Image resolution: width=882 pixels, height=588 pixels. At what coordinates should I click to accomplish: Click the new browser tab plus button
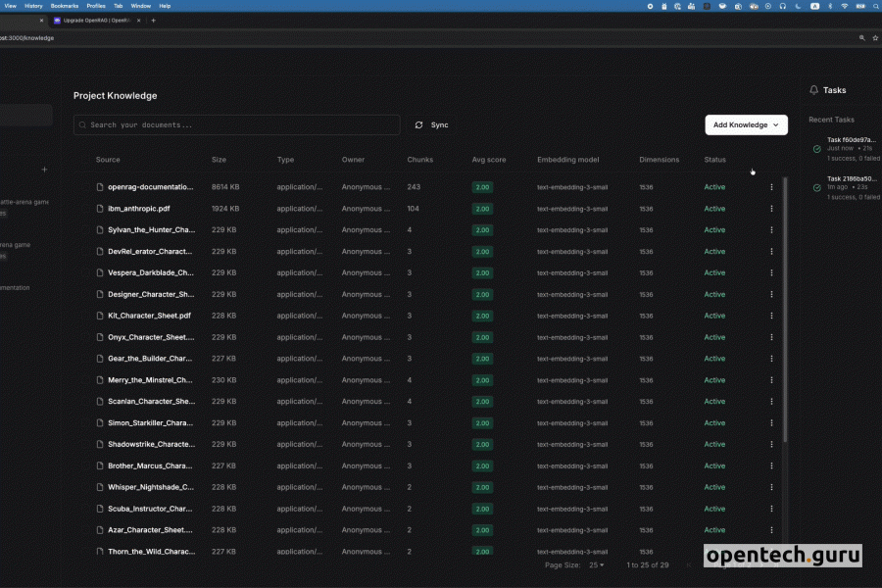point(153,20)
